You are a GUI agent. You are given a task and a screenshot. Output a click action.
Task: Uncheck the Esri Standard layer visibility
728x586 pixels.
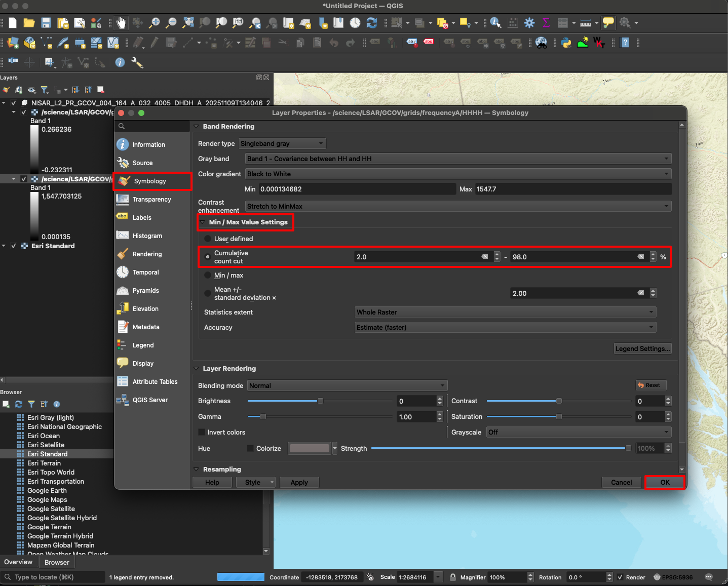coord(14,246)
